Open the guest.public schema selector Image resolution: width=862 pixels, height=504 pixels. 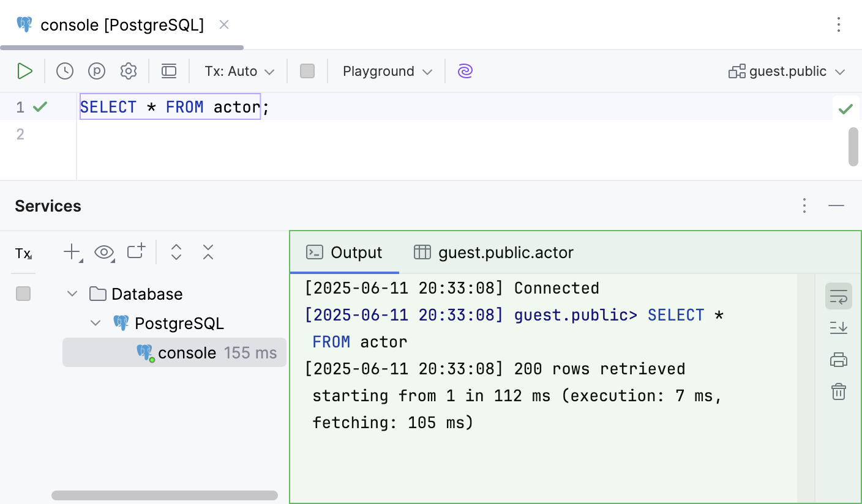click(x=787, y=72)
